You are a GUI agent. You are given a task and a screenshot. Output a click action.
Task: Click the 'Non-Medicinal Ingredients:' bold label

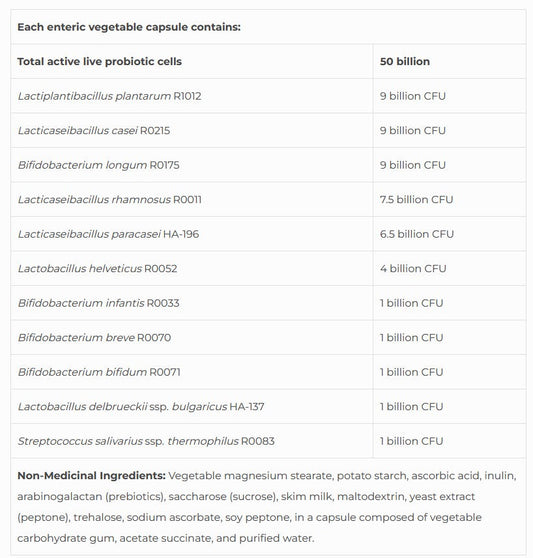point(91,476)
